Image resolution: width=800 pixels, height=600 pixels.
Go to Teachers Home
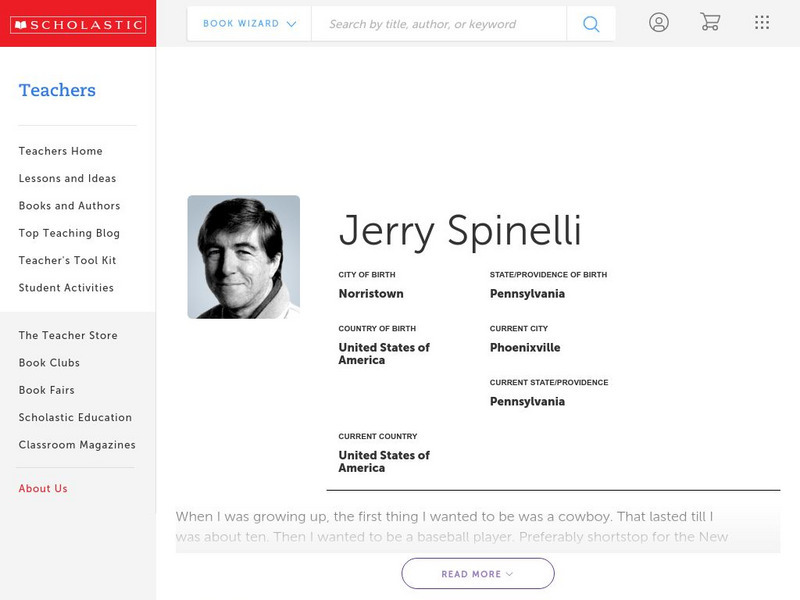coord(60,151)
